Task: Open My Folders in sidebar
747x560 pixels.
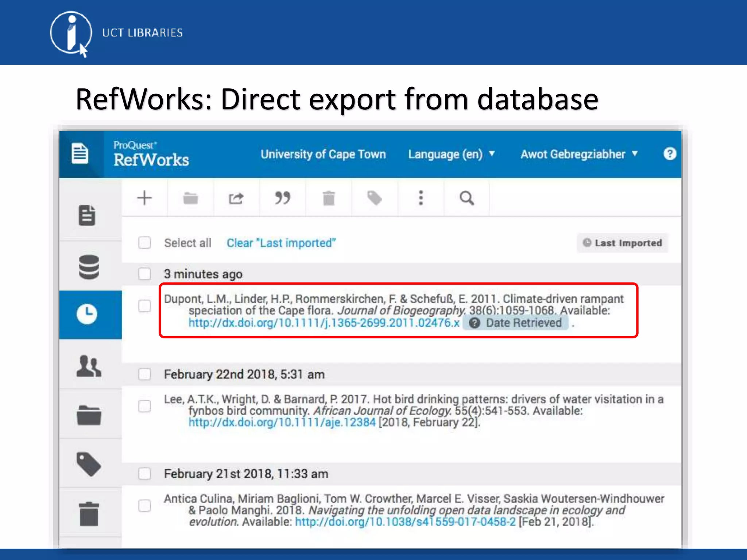Action: pos(89,415)
